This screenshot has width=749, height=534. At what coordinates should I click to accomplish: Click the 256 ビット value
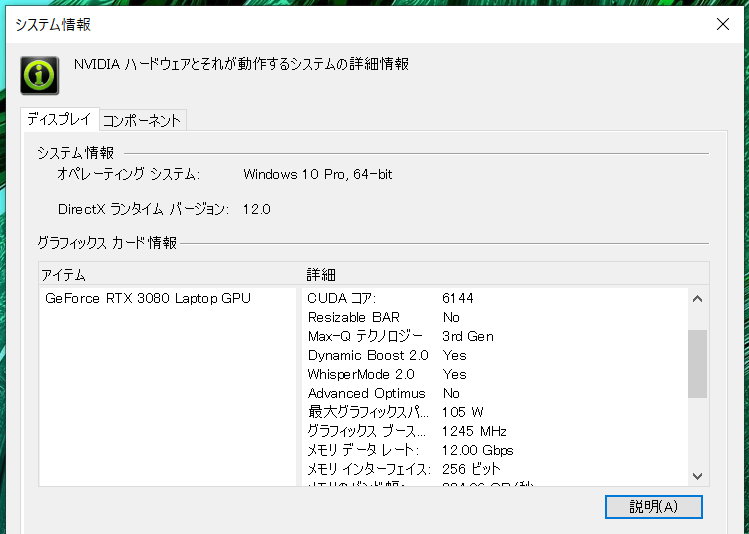point(471,469)
